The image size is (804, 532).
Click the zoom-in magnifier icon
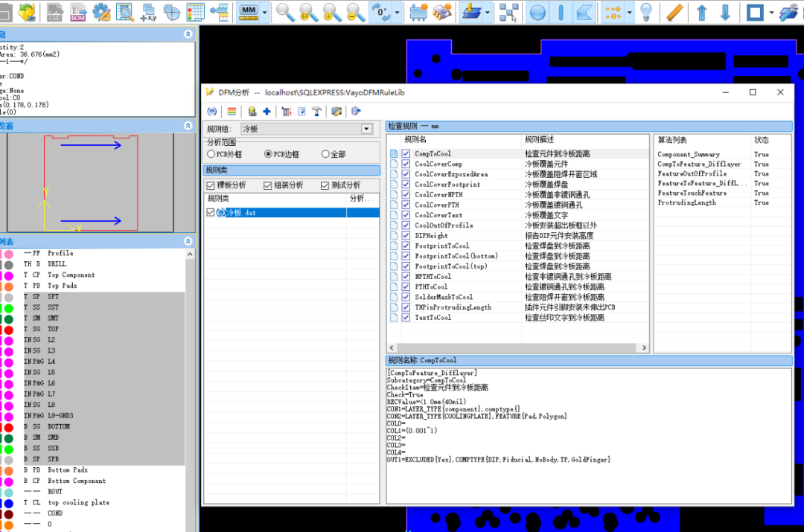tap(332, 12)
